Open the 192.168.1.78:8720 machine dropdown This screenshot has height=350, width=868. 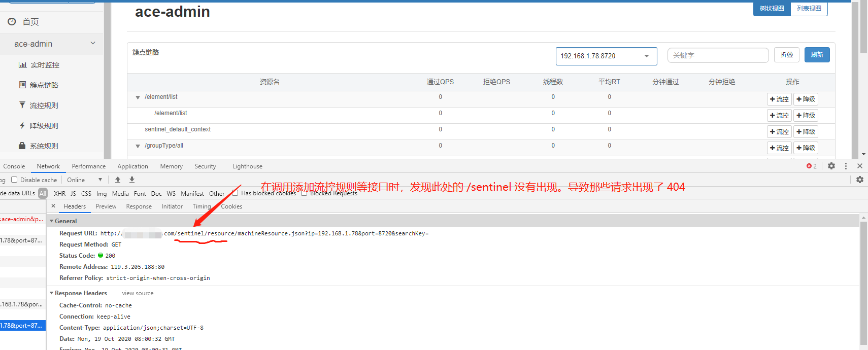(607, 56)
